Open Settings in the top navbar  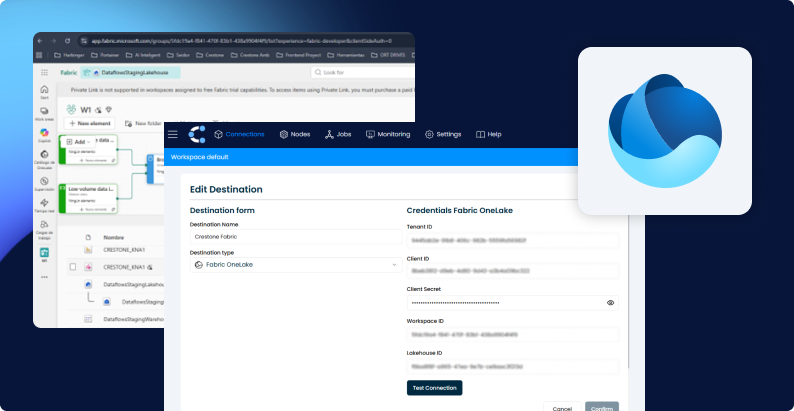point(443,134)
